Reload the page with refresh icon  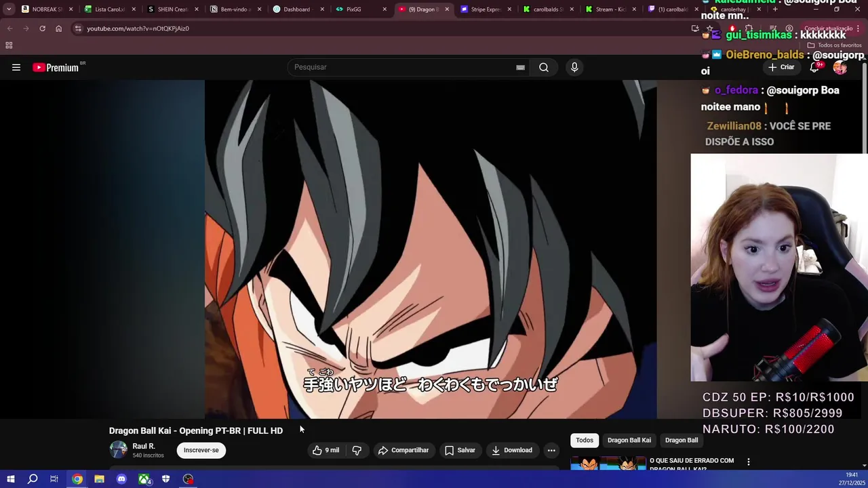pos(42,28)
